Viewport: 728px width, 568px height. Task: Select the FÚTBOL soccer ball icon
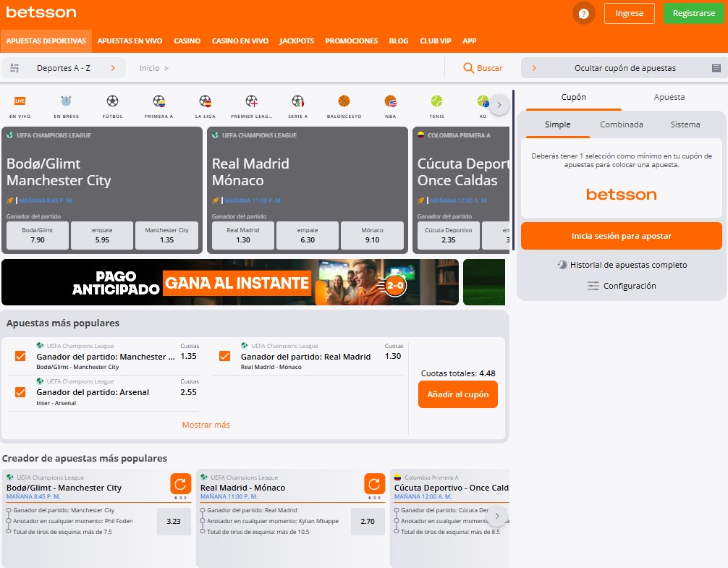112,101
